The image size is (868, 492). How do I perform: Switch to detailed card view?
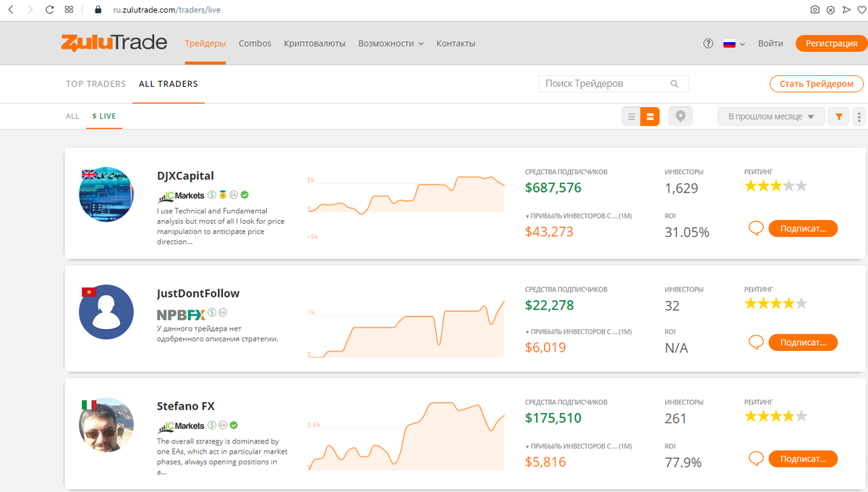(650, 116)
